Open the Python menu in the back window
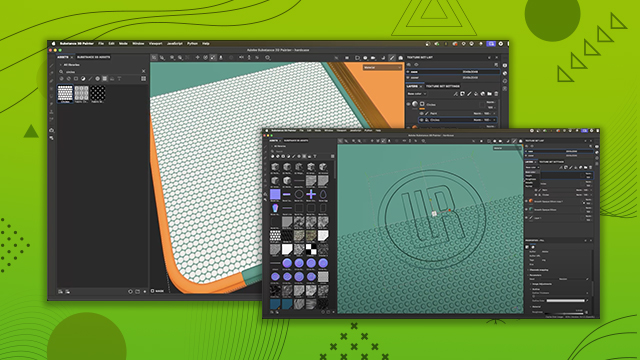This screenshot has width=640, height=360. pyautogui.click(x=192, y=43)
